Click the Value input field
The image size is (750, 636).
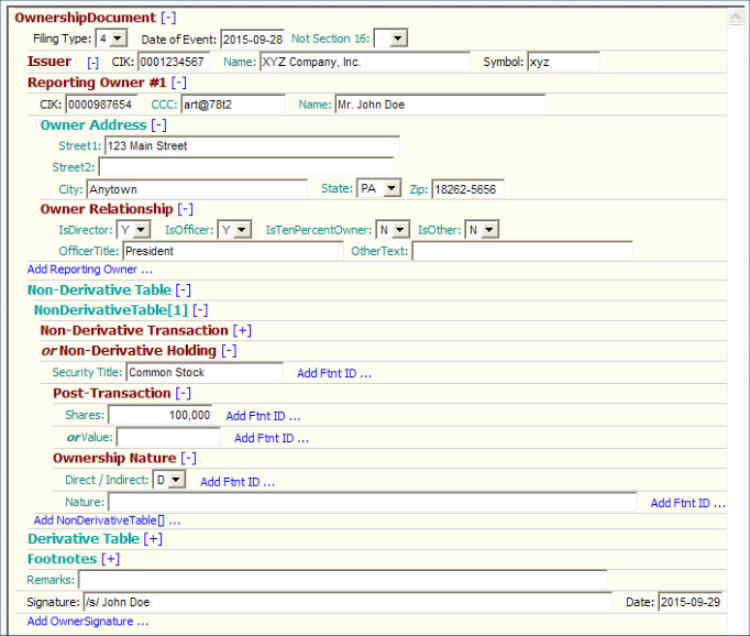point(168,437)
